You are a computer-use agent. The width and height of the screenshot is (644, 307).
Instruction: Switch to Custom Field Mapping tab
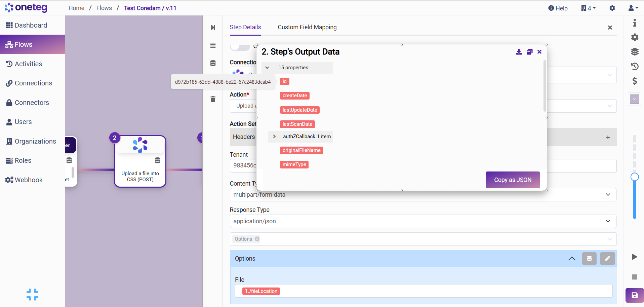click(x=307, y=27)
